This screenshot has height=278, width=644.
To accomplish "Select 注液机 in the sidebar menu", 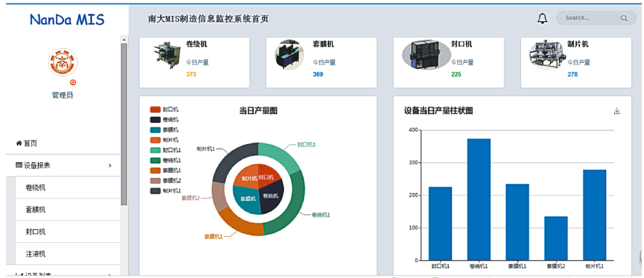I will pos(36,254).
